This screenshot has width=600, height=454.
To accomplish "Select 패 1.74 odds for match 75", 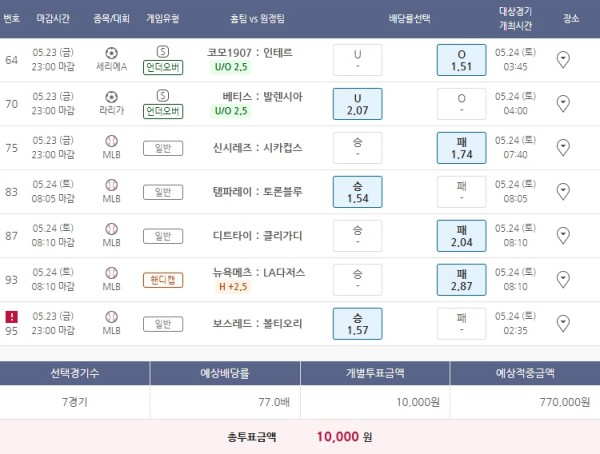I will (x=461, y=148).
